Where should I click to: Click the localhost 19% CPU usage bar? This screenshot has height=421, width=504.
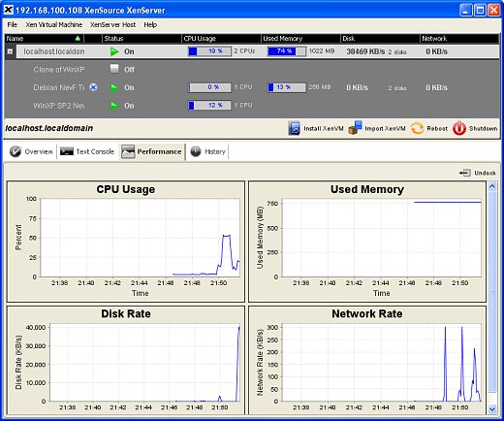tap(210, 51)
